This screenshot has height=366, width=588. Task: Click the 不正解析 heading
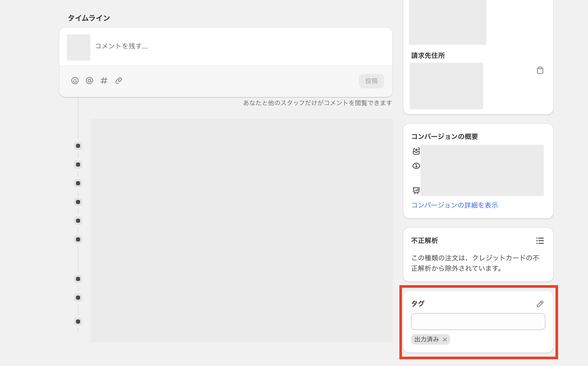[425, 241]
